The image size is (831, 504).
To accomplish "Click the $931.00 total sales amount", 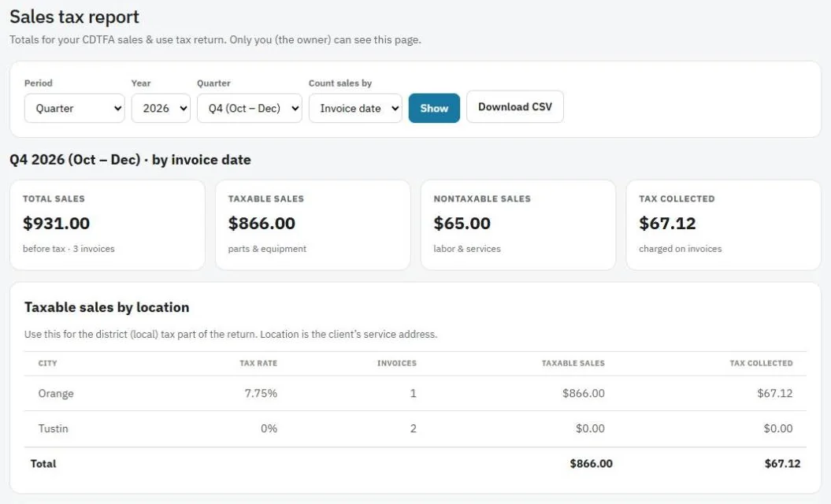I will (56, 223).
